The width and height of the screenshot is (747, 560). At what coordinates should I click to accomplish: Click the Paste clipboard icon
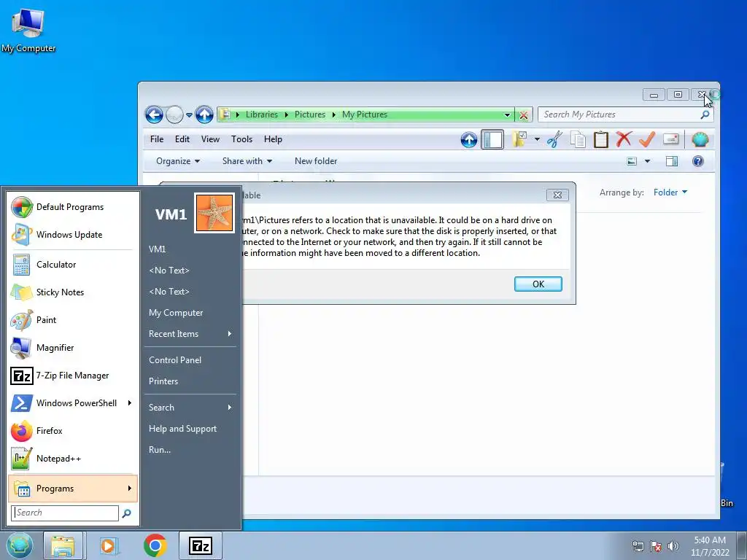601,139
